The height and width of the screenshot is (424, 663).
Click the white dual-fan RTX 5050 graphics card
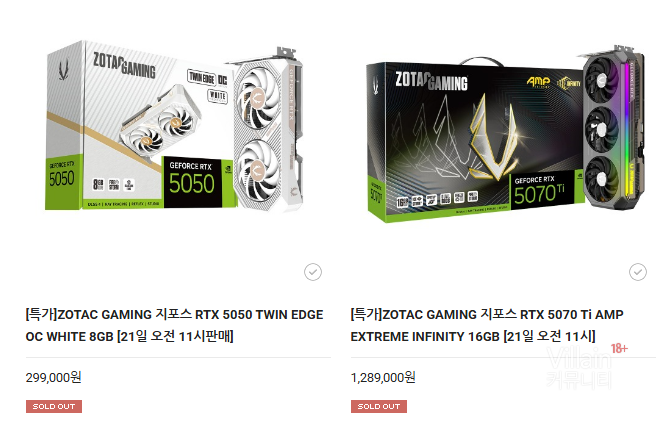(268, 129)
